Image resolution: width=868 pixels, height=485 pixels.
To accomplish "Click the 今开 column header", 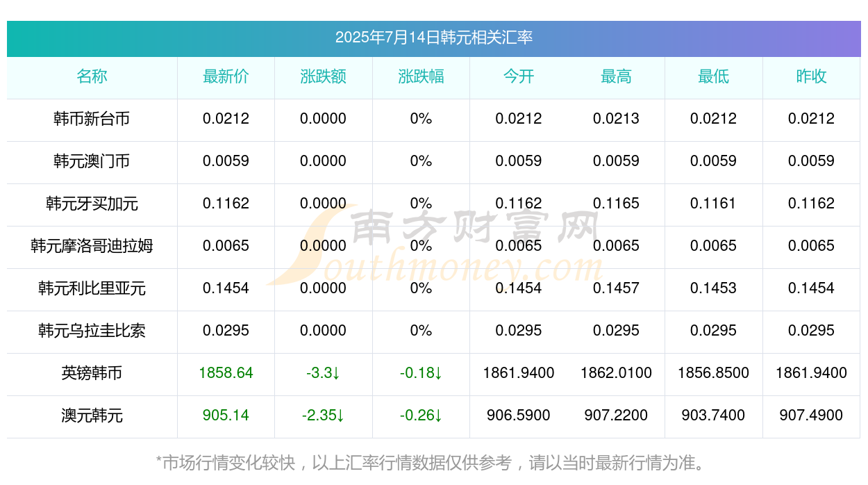I will tap(519, 76).
